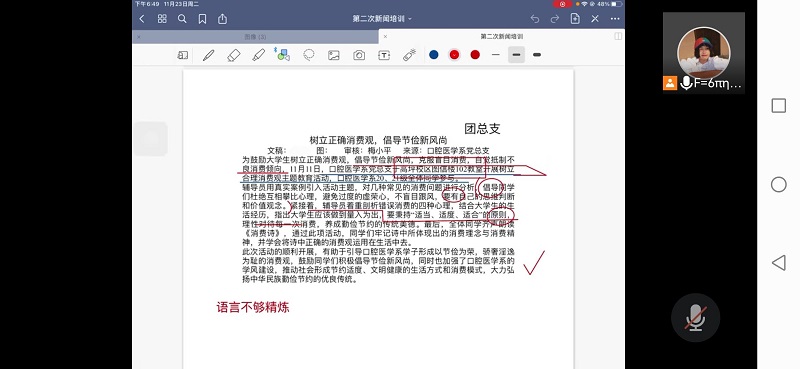Close the 图像 (3) tab
Image resolution: width=800 pixels, height=369 pixels.
(139, 37)
